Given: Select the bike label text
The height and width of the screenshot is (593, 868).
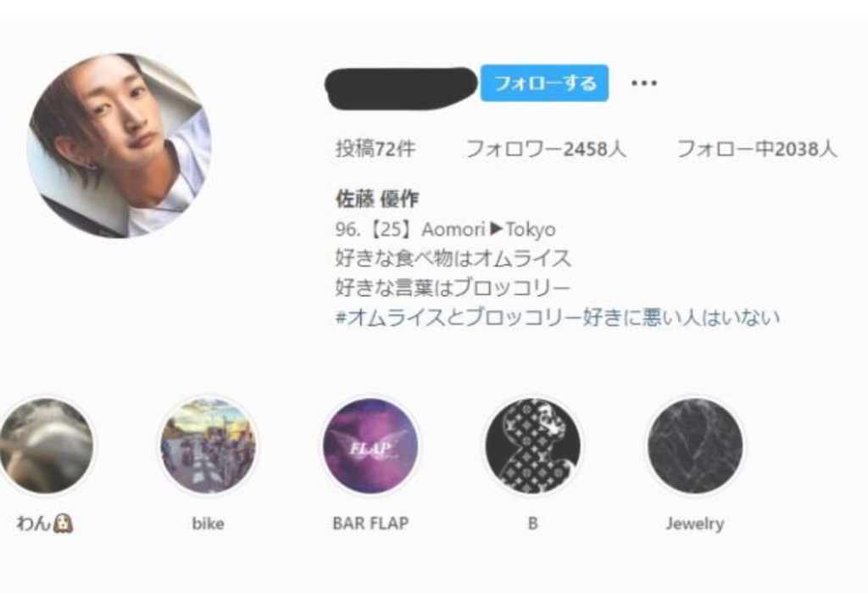Looking at the screenshot, I should click(209, 523).
